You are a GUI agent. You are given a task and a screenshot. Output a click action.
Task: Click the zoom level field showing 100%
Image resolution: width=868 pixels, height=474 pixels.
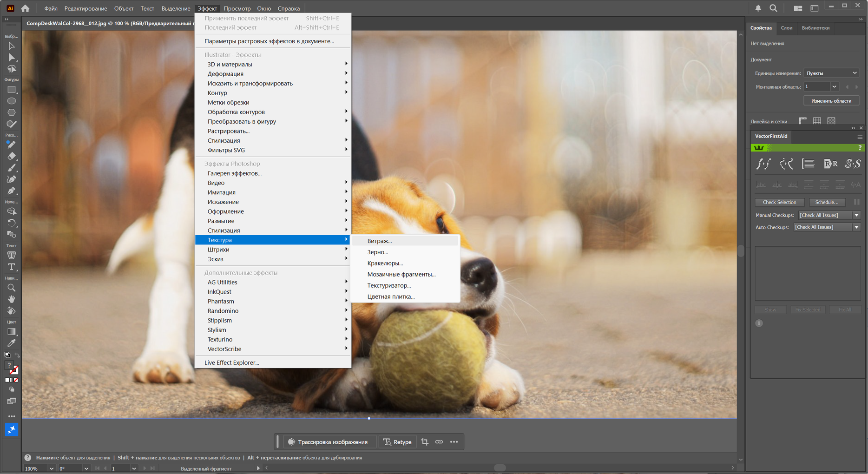(35, 468)
